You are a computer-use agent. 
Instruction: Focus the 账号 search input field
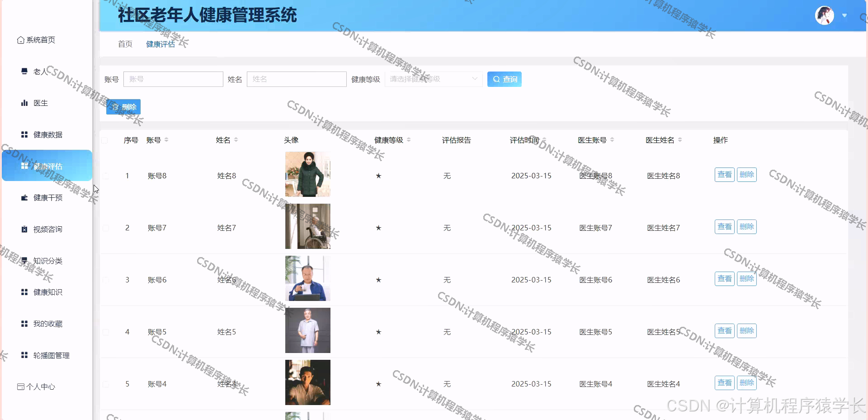173,79
